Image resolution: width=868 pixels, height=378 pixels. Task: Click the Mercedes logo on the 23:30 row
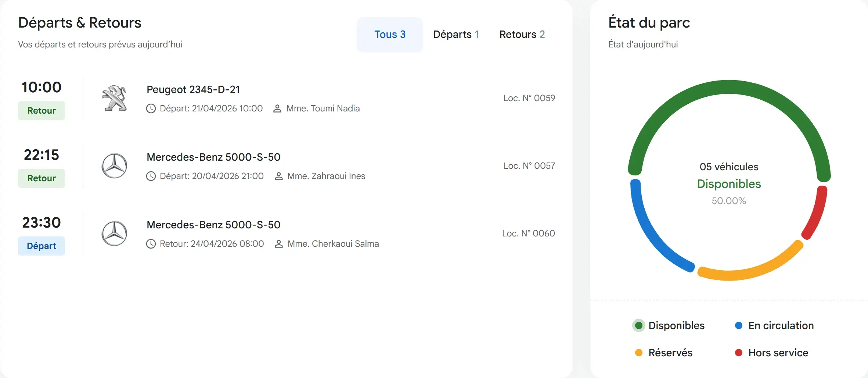[114, 233]
